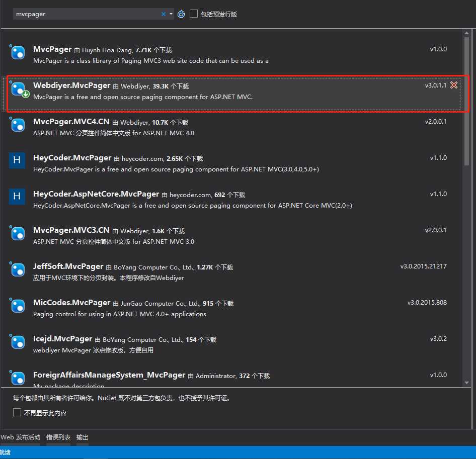The height and width of the screenshot is (459, 476).
Task: Open the 错误列表 tab
Action: coord(58,437)
